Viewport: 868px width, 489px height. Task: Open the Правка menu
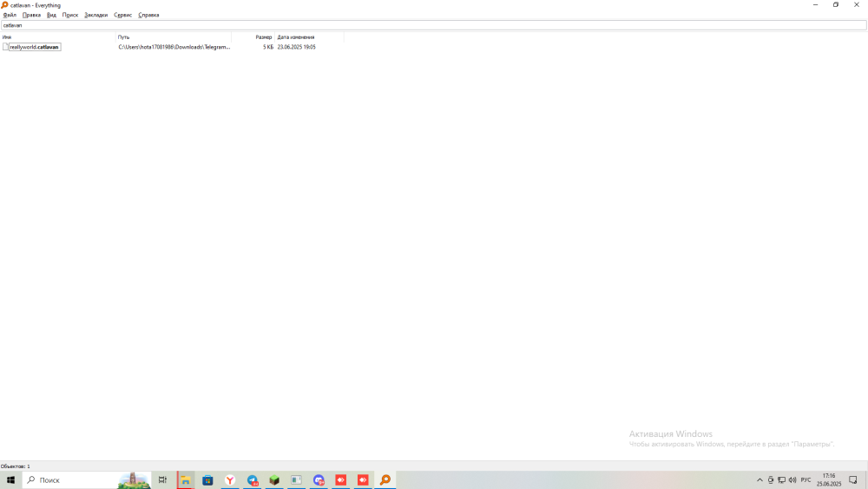click(31, 15)
